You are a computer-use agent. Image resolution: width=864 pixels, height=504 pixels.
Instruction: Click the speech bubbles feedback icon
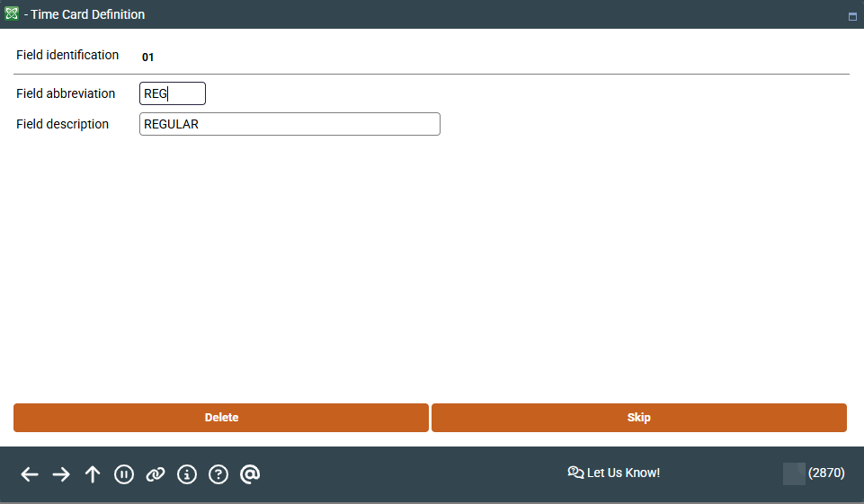pyautogui.click(x=575, y=473)
